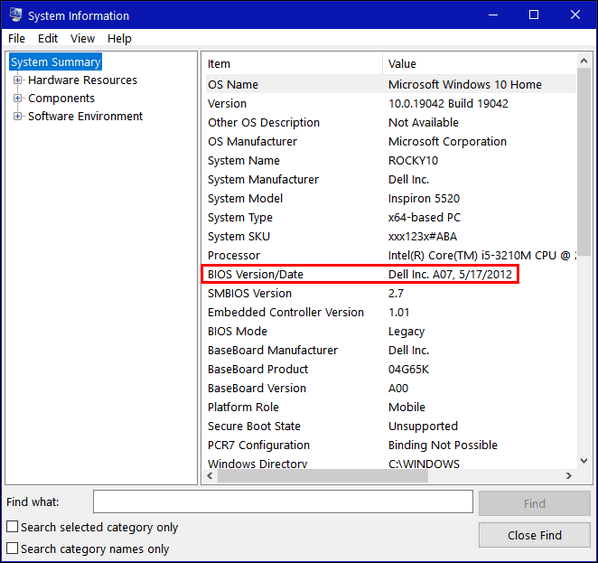Screen dimensions: 598x563
Task: Open the File menu
Action: pos(16,39)
